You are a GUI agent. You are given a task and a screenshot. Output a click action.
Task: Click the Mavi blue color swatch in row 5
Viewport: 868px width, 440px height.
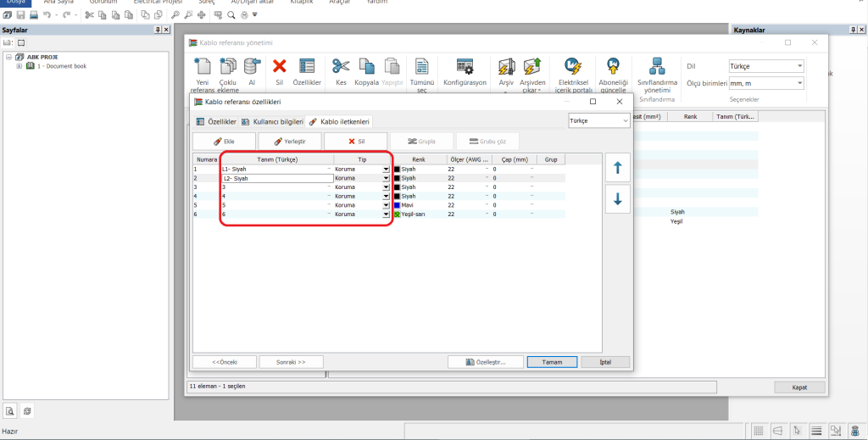[397, 205]
